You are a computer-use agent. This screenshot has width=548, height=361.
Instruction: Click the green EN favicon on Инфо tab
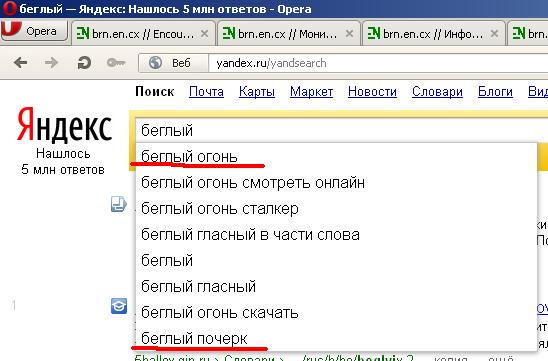point(374,33)
